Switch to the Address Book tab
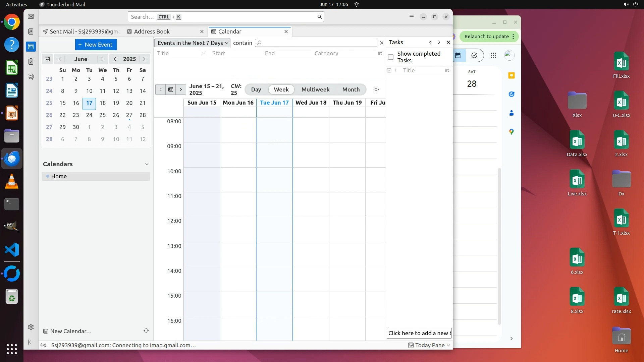The width and height of the screenshot is (644, 362). [x=152, y=32]
